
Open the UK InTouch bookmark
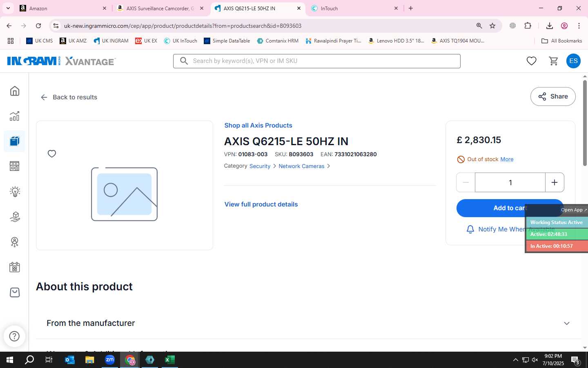coord(180,41)
